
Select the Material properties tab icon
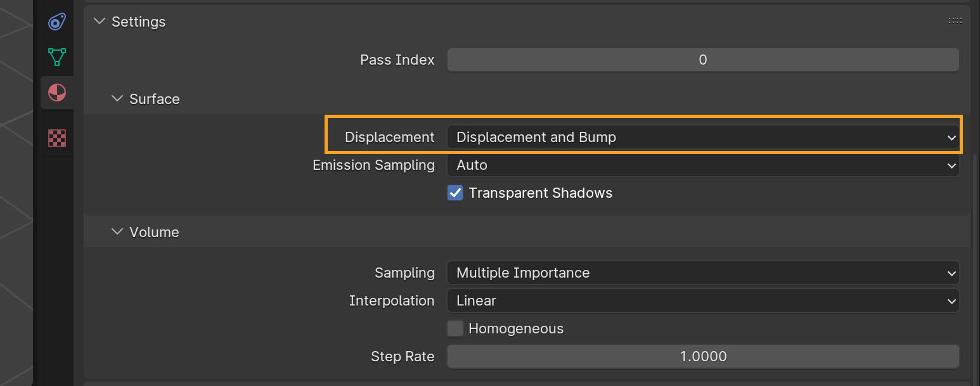click(x=57, y=93)
